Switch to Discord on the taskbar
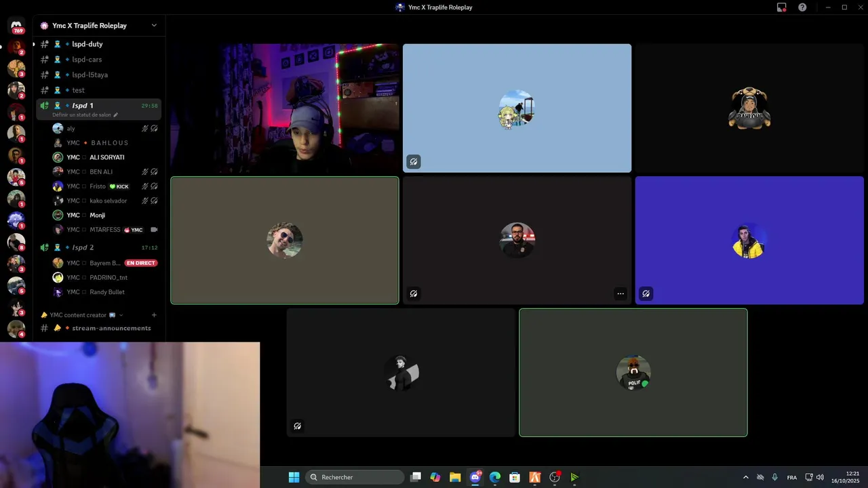Image resolution: width=868 pixels, height=488 pixels. point(475,477)
